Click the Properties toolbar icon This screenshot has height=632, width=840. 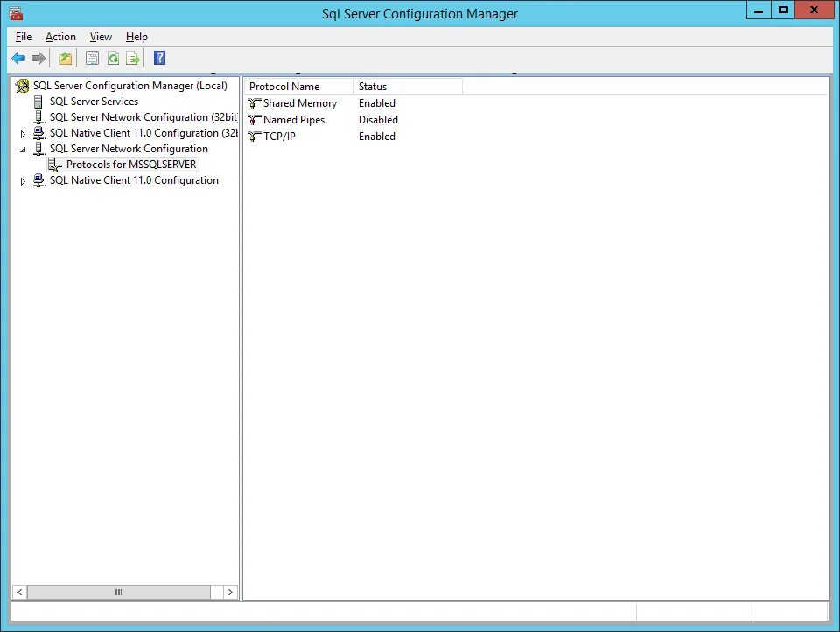[92, 58]
